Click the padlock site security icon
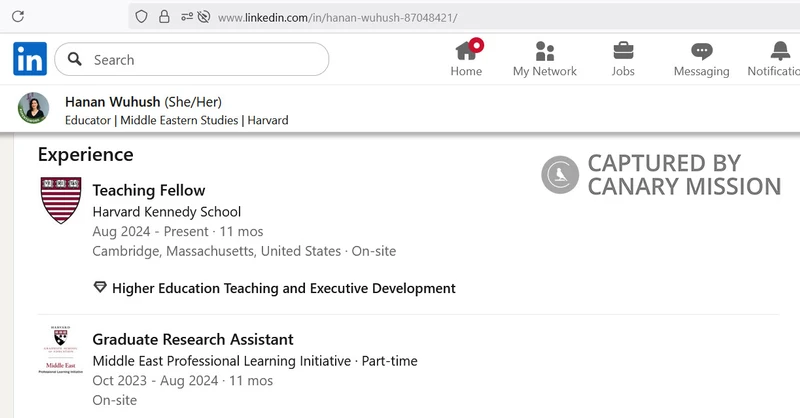 pyautogui.click(x=163, y=17)
